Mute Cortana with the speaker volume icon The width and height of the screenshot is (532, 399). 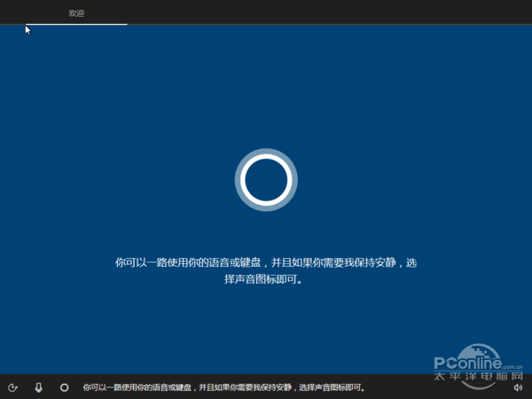[518, 387]
